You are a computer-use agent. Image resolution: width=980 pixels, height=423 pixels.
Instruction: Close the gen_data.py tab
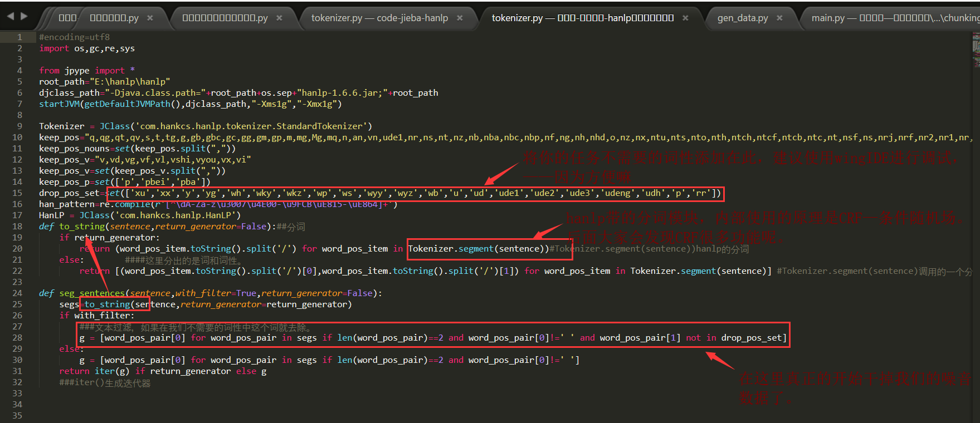click(x=779, y=18)
